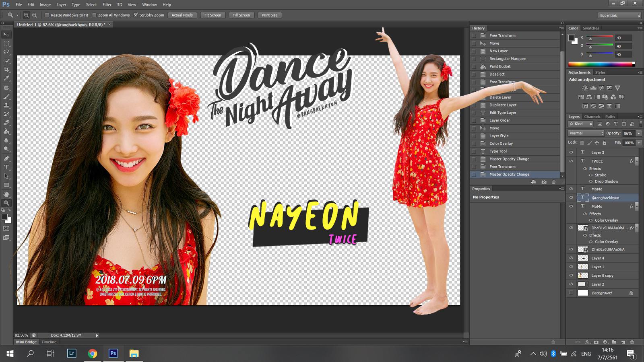
Task: Select the Clone Stamp tool
Action: tap(6, 105)
